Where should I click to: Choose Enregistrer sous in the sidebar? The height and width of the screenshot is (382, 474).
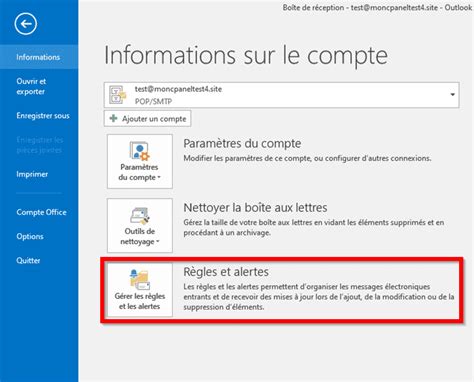point(43,116)
